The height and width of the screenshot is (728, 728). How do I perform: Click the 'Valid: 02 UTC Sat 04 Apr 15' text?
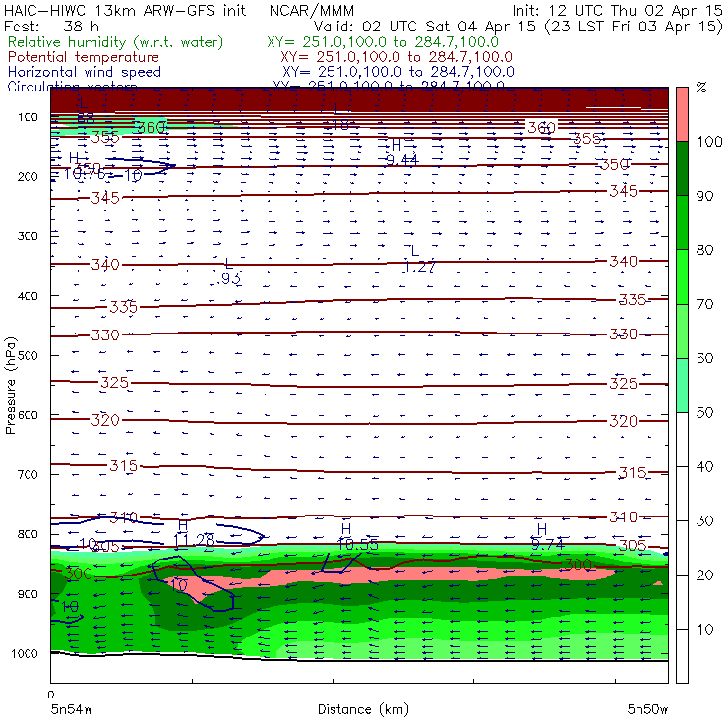point(425,26)
